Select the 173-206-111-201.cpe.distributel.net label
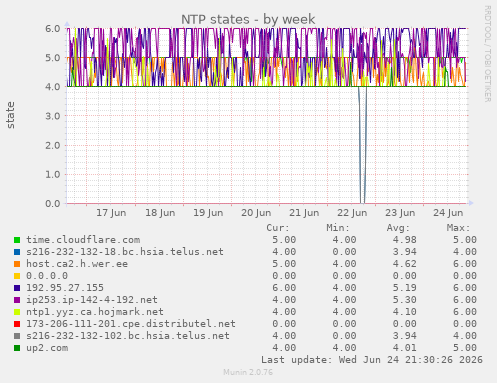This screenshot has width=497, height=383. click(x=131, y=324)
